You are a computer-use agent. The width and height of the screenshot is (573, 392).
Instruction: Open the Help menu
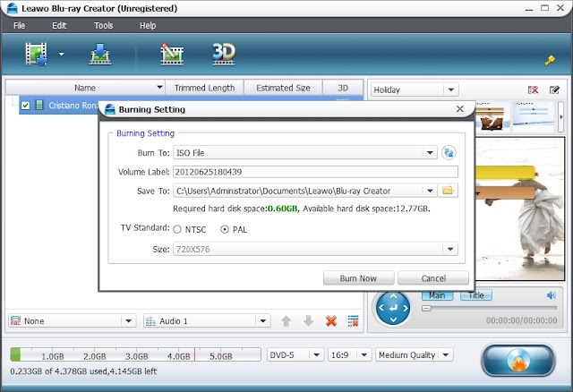tap(148, 26)
